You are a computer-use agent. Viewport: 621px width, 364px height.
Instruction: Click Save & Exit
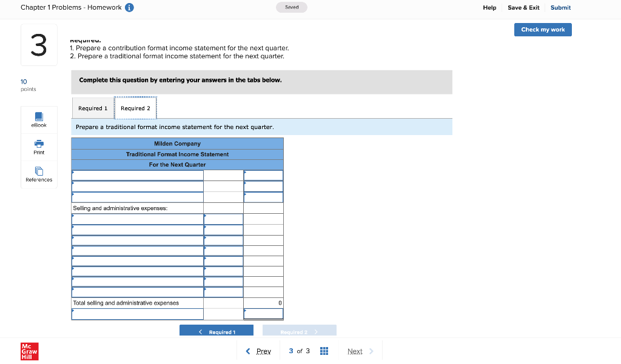coord(523,7)
